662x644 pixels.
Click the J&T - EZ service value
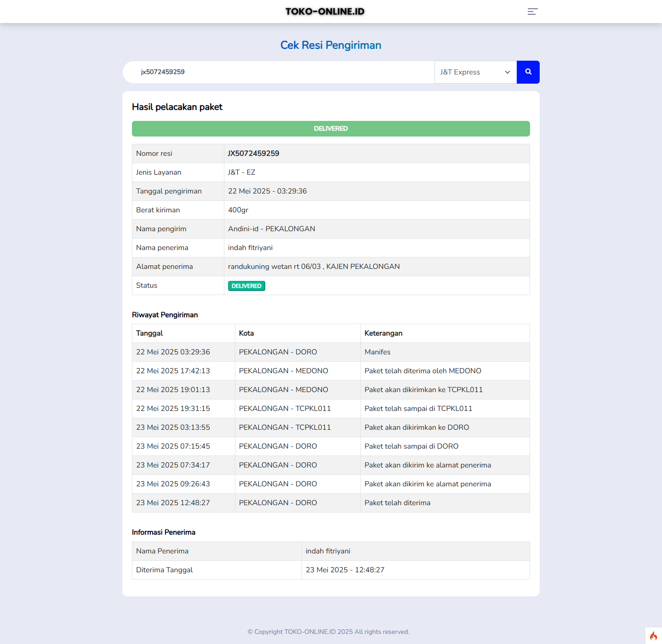[x=242, y=172]
